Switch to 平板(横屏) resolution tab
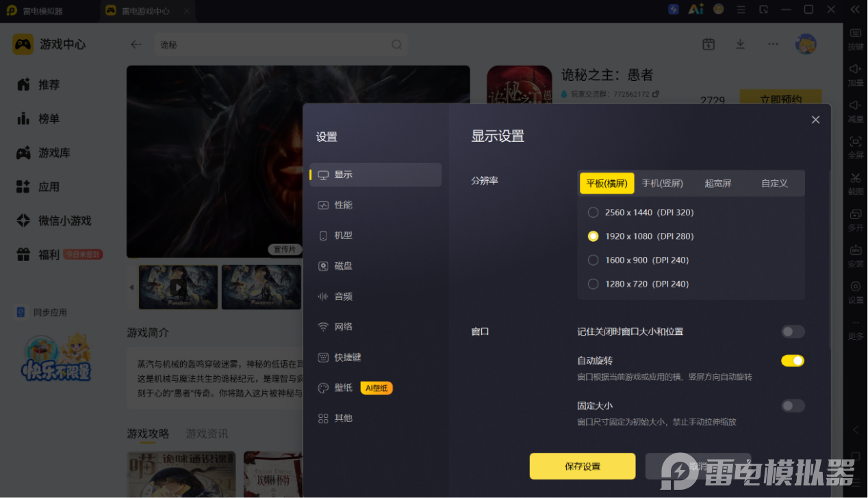 (607, 184)
